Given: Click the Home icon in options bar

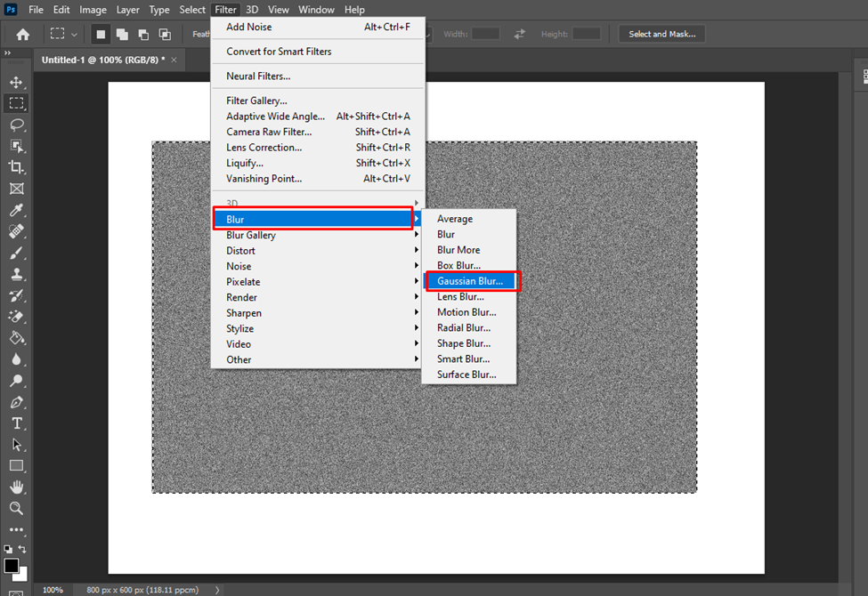Looking at the screenshot, I should point(22,35).
